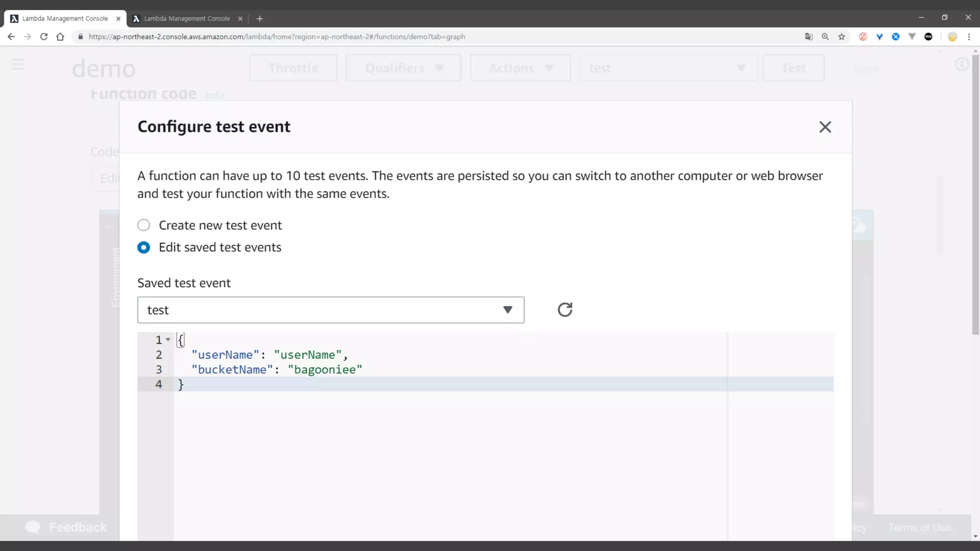The height and width of the screenshot is (551, 980).
Task: Click the translate page icon
Action: pos(809,37)
